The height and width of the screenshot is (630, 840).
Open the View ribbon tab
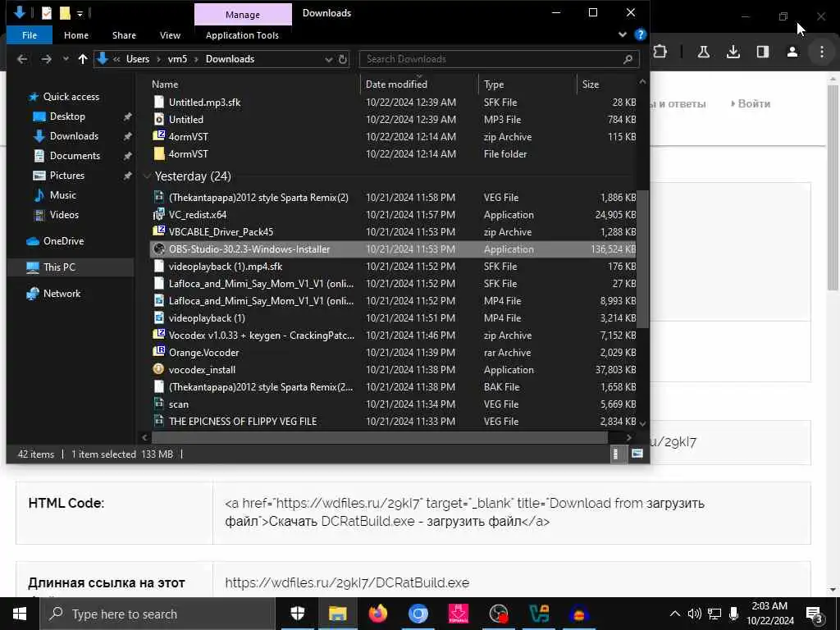170,34
